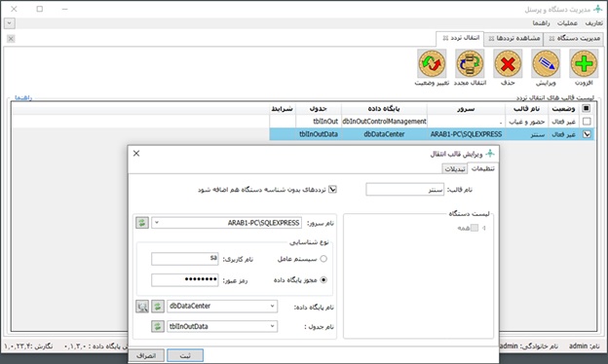Click the رمز عبور password field
The width and height of the screenshot is (608, 364).
[185, 279]
